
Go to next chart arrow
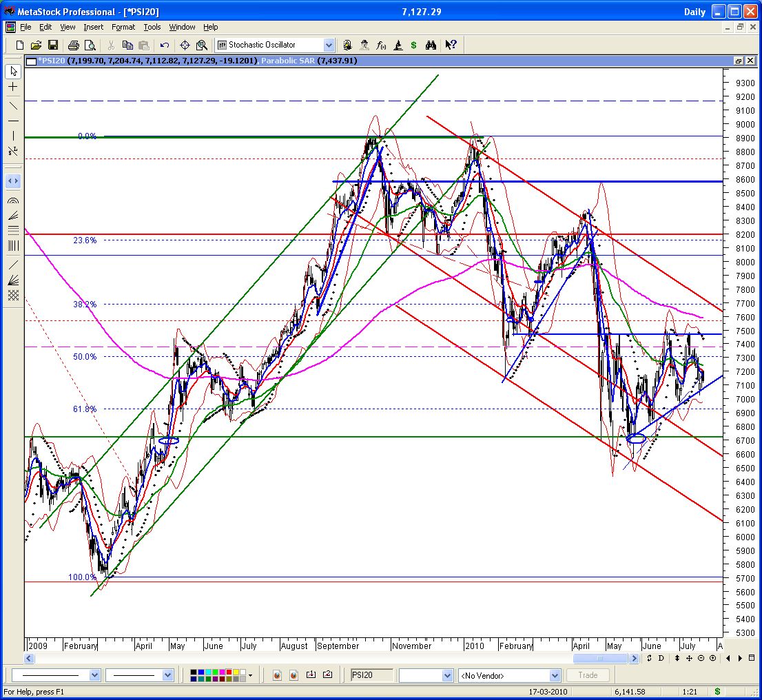tap(740, 658)
